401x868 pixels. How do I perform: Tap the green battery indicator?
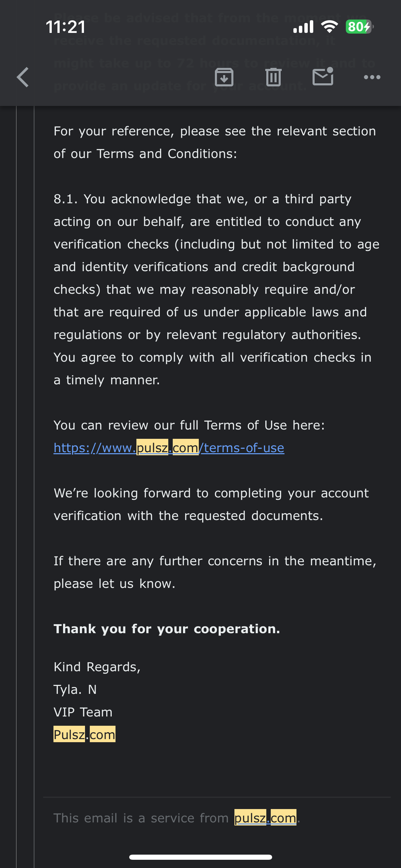tap(359, 27)
